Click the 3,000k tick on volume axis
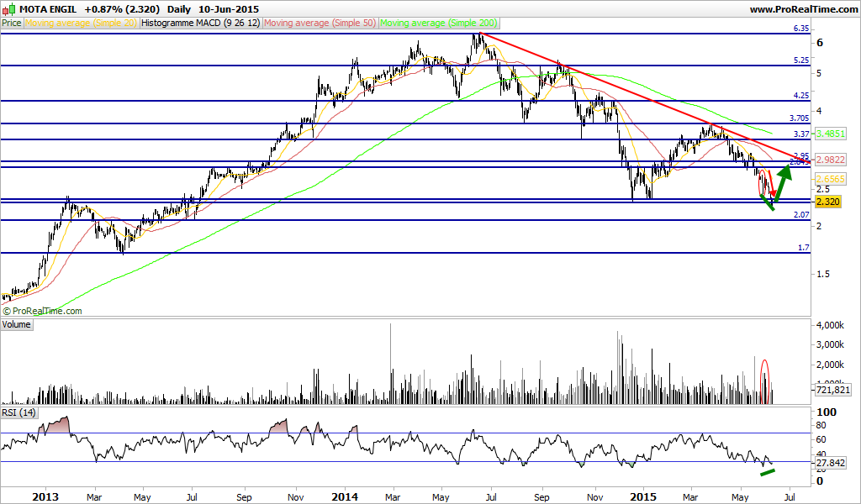The image size is (861, 504). pos(830,344)
